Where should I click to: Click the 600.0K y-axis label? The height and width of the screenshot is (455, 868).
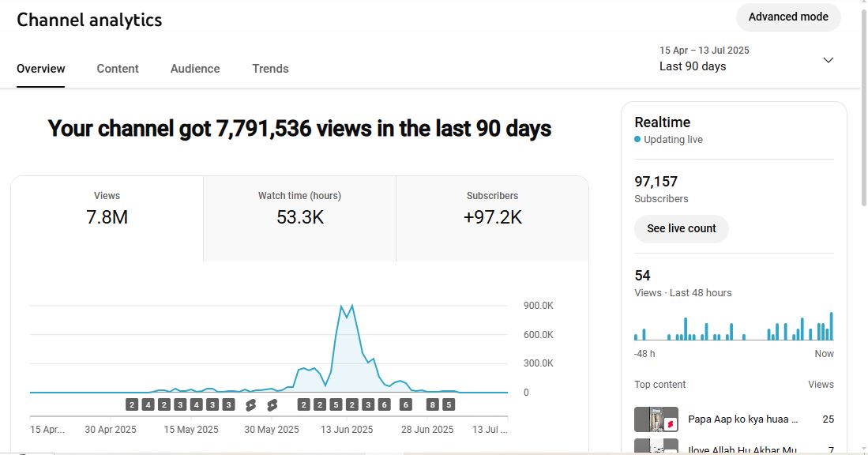tap(538, 334)
